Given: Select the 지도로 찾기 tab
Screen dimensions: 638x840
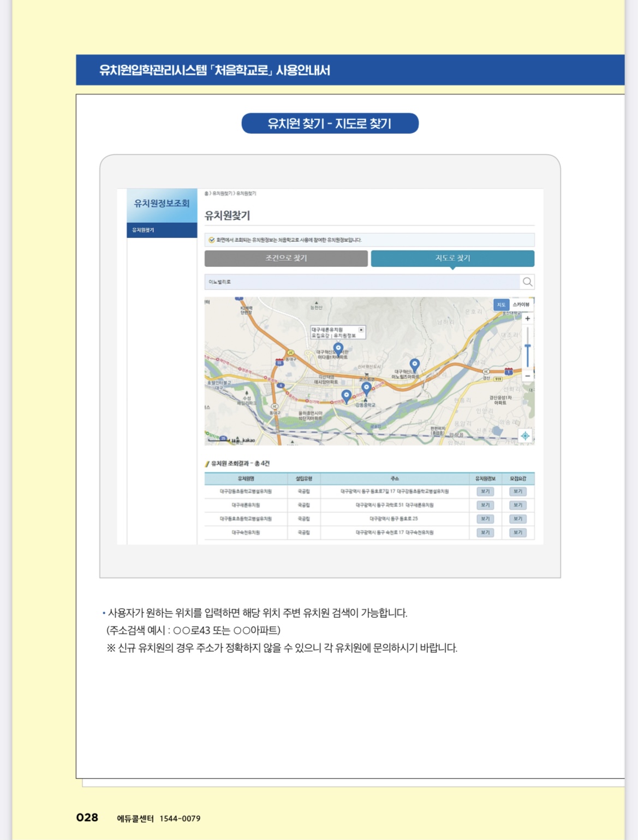Looking at the screenshot, I should (x=452, y=258).
